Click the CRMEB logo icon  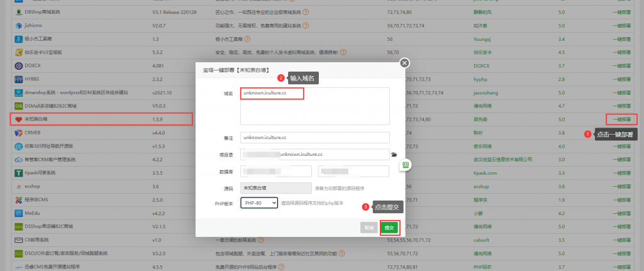pos(18,133)
